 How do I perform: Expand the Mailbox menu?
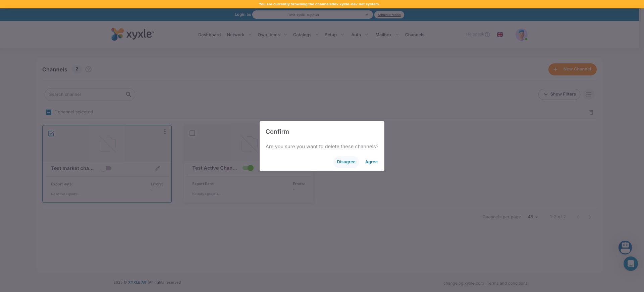387,35
